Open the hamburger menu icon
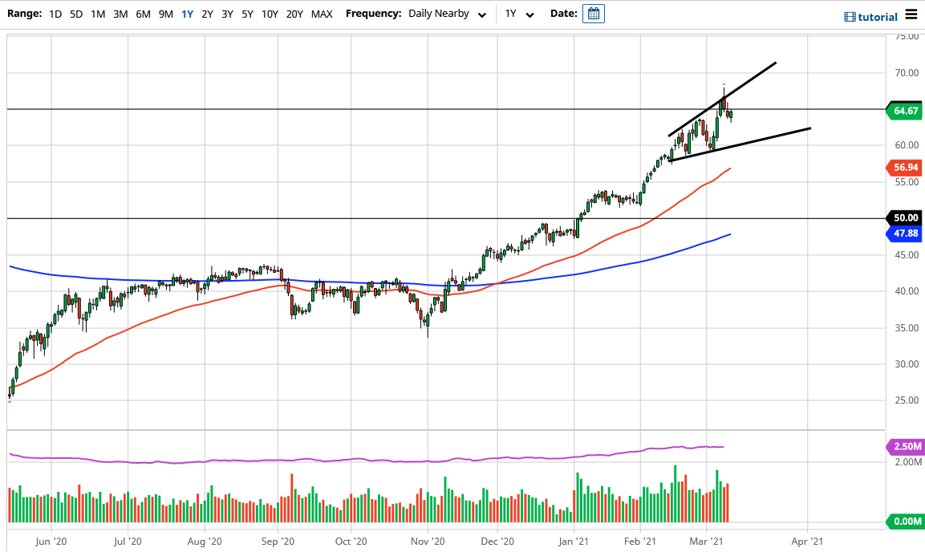 click(x=912, y=14)
